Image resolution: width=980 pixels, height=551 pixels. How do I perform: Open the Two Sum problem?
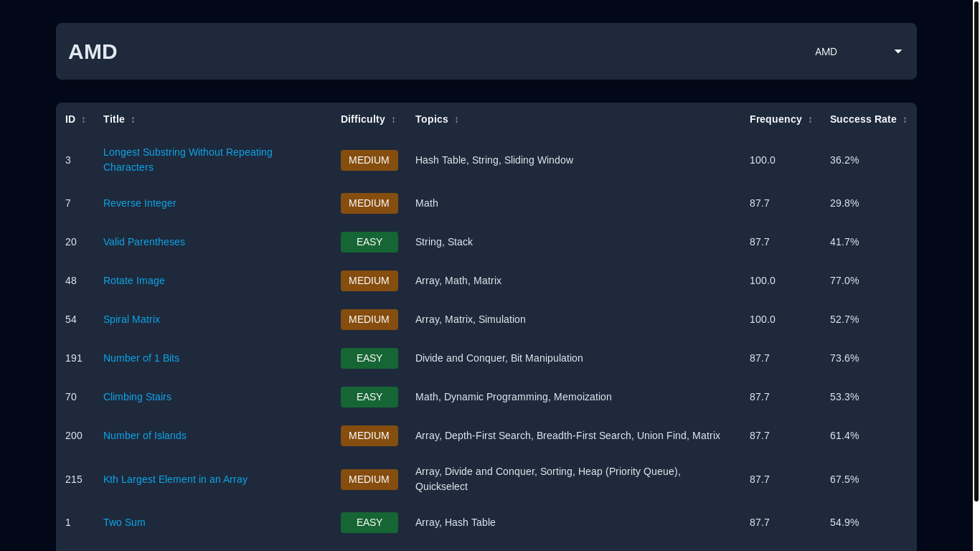pos(124,522)
